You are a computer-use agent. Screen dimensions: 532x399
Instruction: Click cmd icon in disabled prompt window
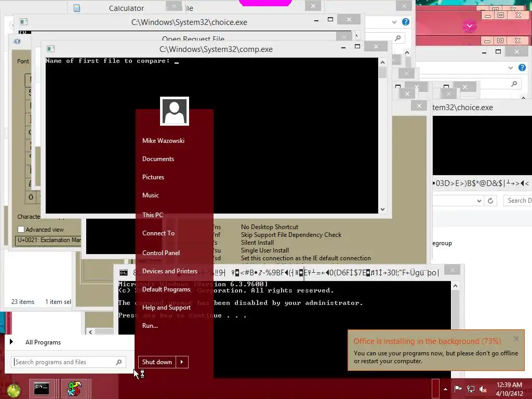pyautogui.click(x=124, y=273)
